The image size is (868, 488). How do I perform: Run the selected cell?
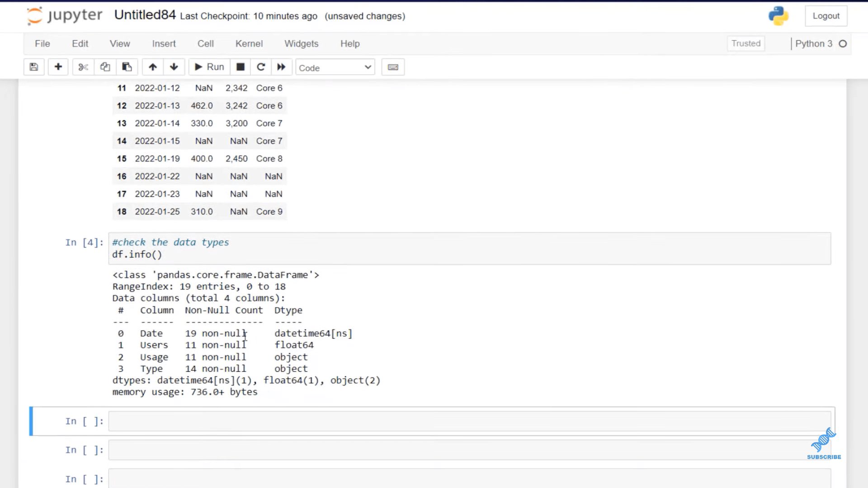pos(209,67)
